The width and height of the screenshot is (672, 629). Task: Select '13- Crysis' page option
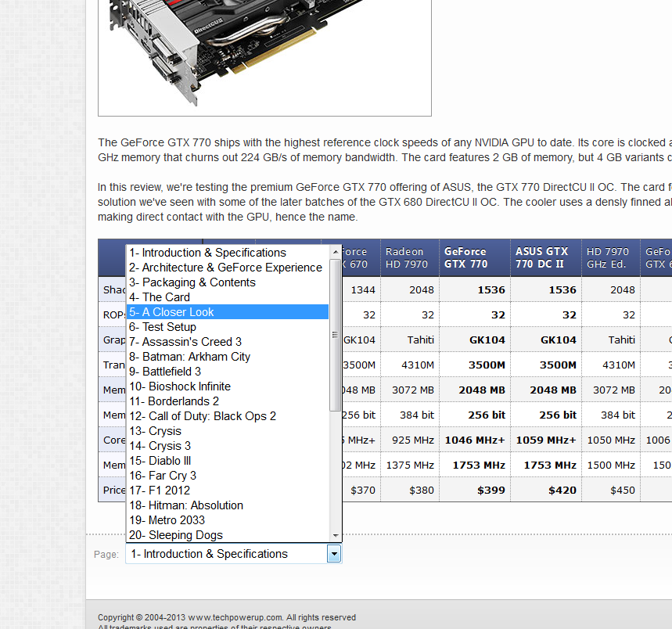point(228,431)
